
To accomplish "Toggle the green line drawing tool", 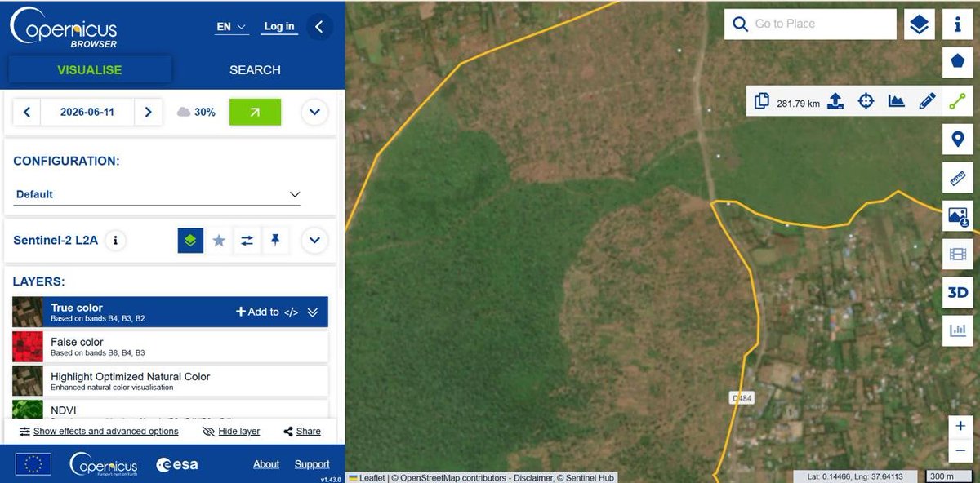I will coord(958,101).
